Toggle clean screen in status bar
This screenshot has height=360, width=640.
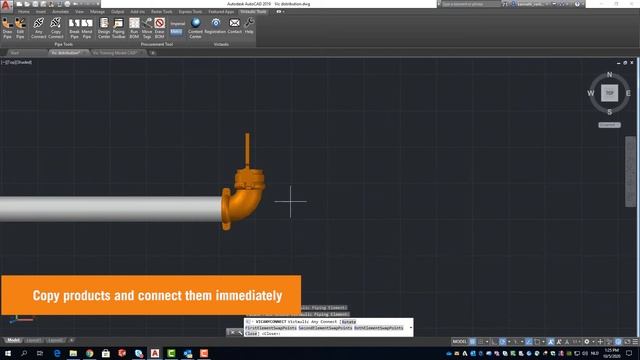[627, 342]
